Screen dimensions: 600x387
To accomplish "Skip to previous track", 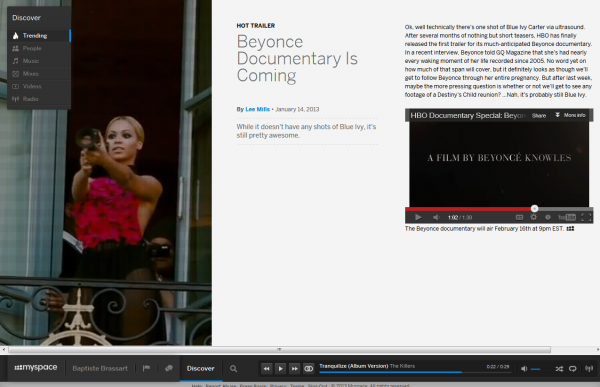I will pyautogui.click(x=266, y=368).
